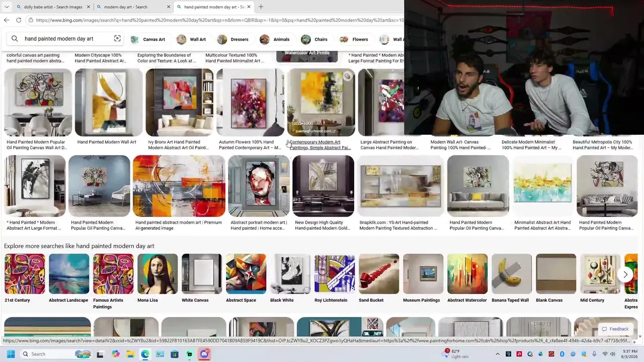Screen dimensions: 644x362
Task: Launch Copilot from the taskbar
Action: tap(116, 354)
